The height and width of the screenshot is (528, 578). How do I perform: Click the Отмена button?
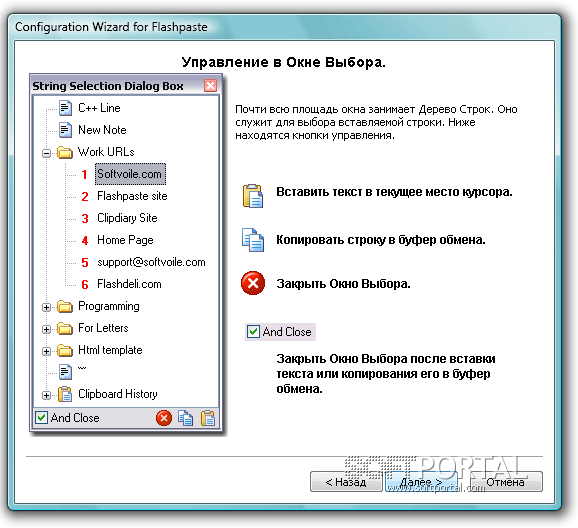coord(505,482)
